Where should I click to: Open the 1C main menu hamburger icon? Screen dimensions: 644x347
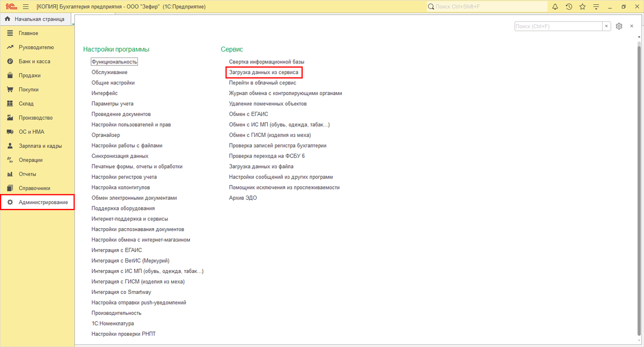(x=25, y=6)
